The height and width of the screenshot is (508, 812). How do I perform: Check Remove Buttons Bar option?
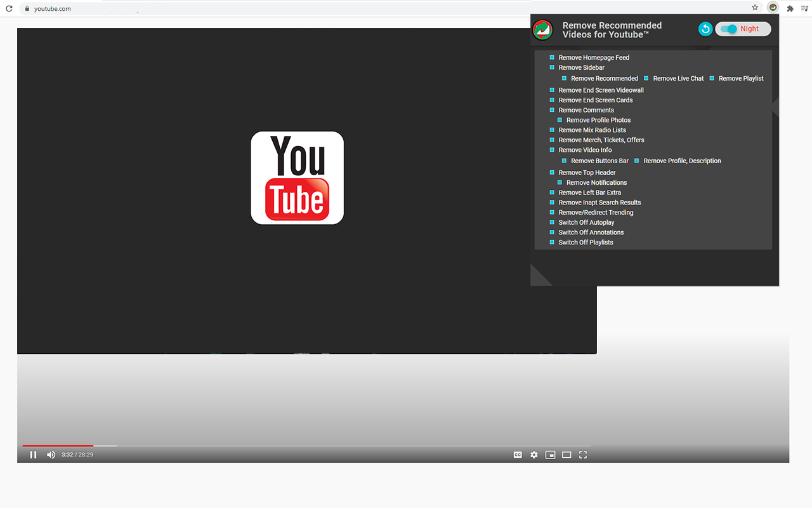tap(564, 161)
